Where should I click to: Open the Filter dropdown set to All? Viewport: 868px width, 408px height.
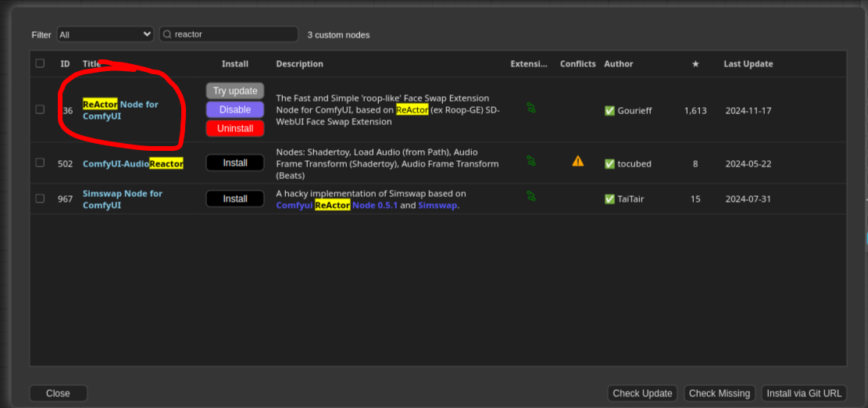click(x=105, y=34)
